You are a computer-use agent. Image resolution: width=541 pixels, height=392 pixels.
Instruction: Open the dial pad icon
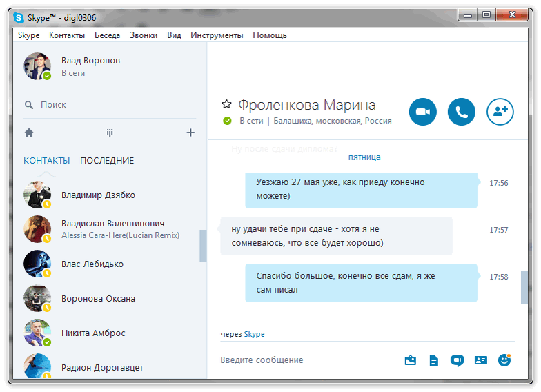coord(110,133)
